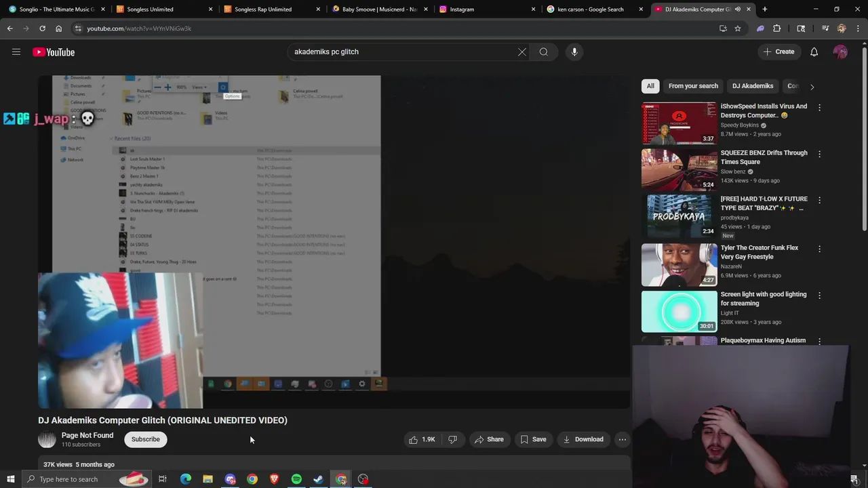The width and height of the screenshot is (868, 488).
Task: Open Spotify from the taskbar
Action: 296,479
